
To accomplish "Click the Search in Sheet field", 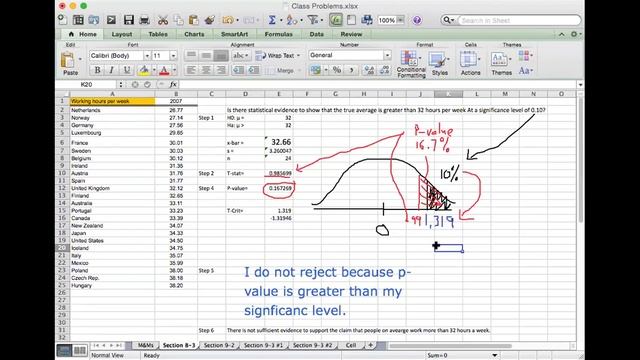I will [518, 20].
